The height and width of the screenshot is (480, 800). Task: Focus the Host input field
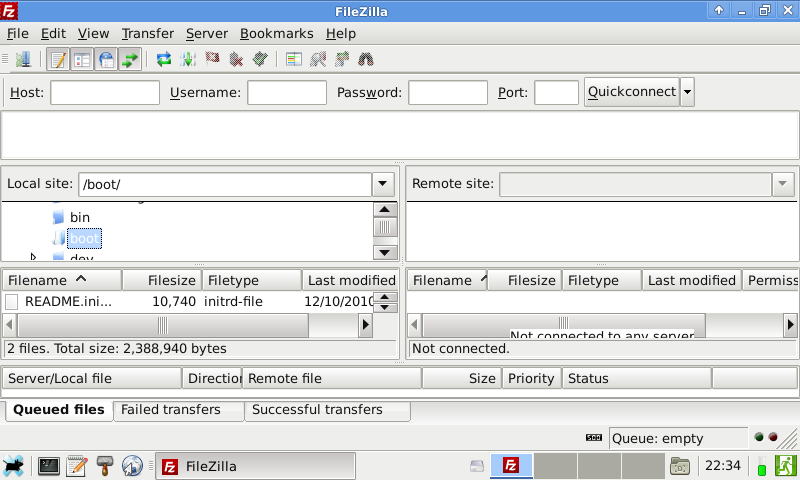[105, 93]
